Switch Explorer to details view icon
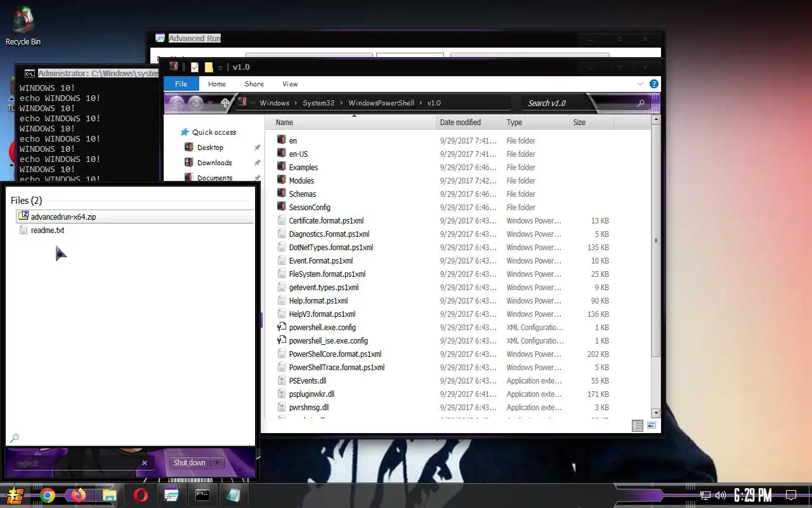 click(638, 425)
